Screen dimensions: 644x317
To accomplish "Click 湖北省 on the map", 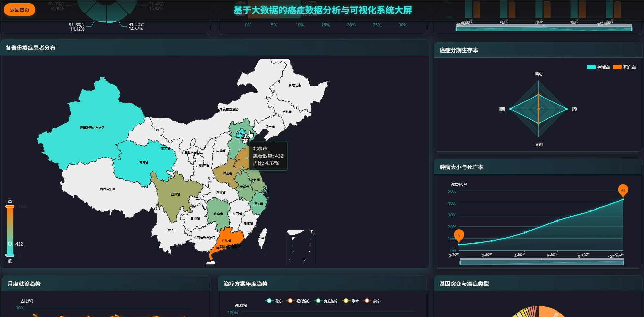I will 221,192.
